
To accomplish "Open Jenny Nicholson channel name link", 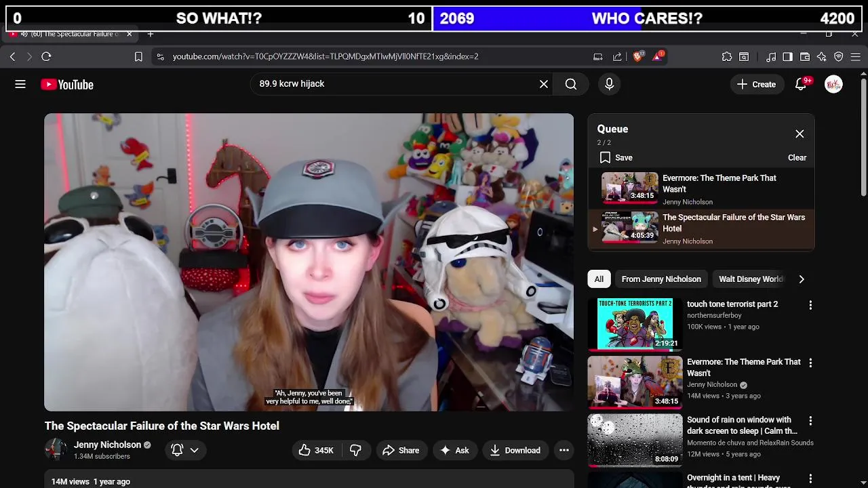I will pyautogui.click(x=107, y=445).
